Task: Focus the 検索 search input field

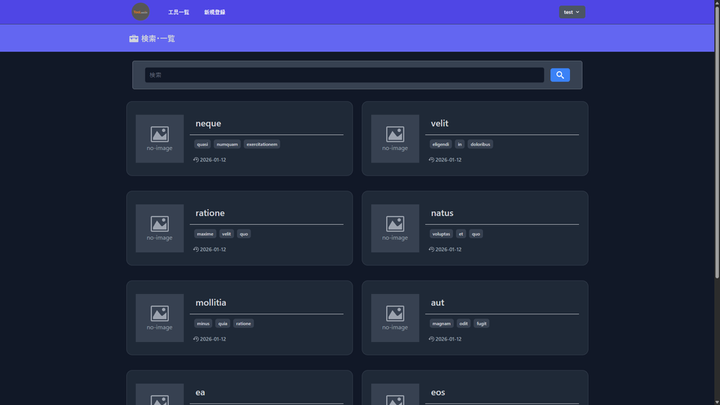Action: point(344,75)
